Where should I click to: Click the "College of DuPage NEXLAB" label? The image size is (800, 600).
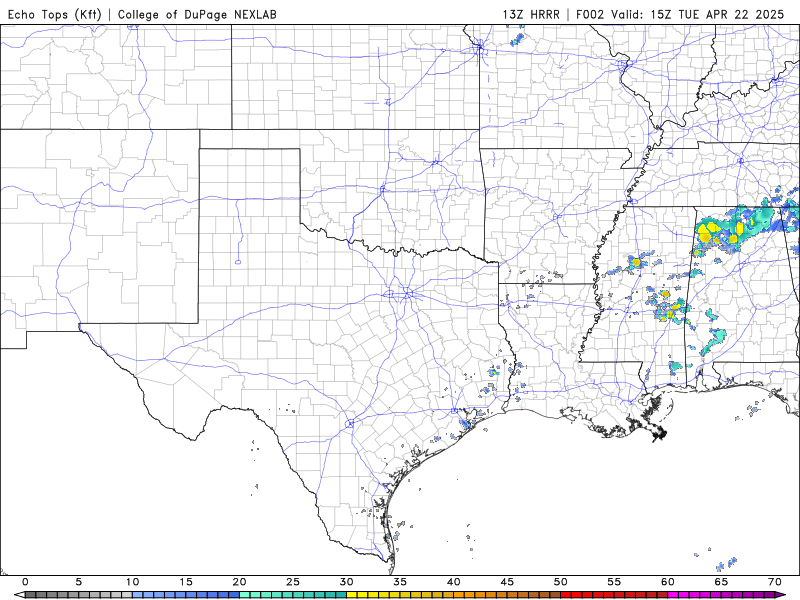click(x=197, y=15)
